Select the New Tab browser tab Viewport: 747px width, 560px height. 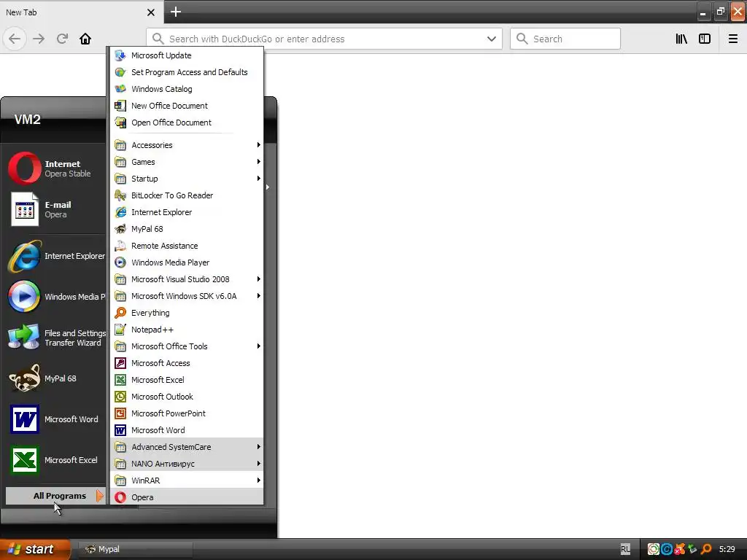81,12
